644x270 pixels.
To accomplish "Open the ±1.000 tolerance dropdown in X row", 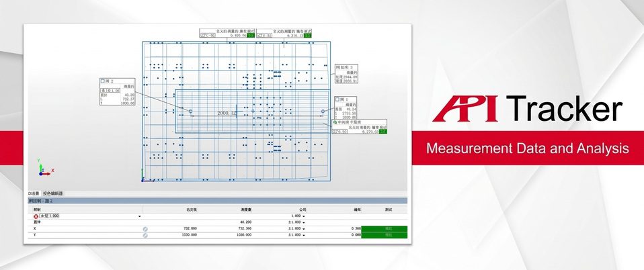I will tap(304, 229).
